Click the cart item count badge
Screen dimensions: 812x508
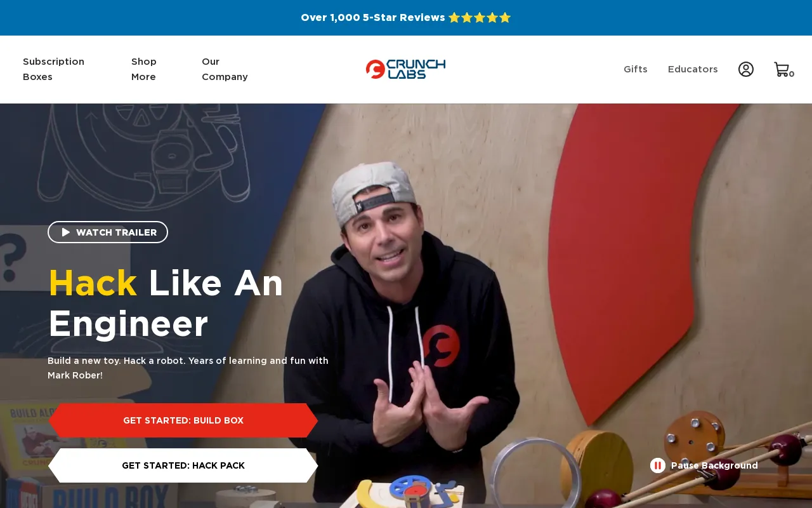792,74
